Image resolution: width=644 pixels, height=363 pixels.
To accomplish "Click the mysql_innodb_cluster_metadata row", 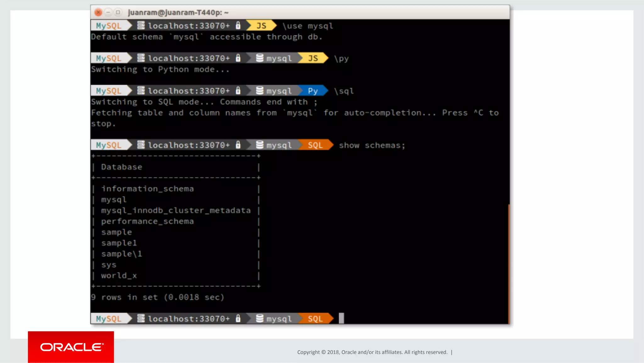I will coord(175,210).
